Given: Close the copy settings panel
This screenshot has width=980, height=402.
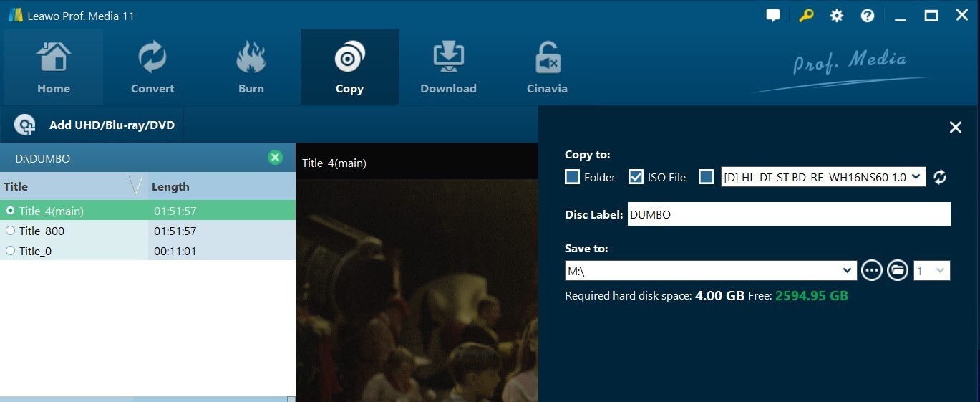Looking at the screenshot, I should (955, 128).
